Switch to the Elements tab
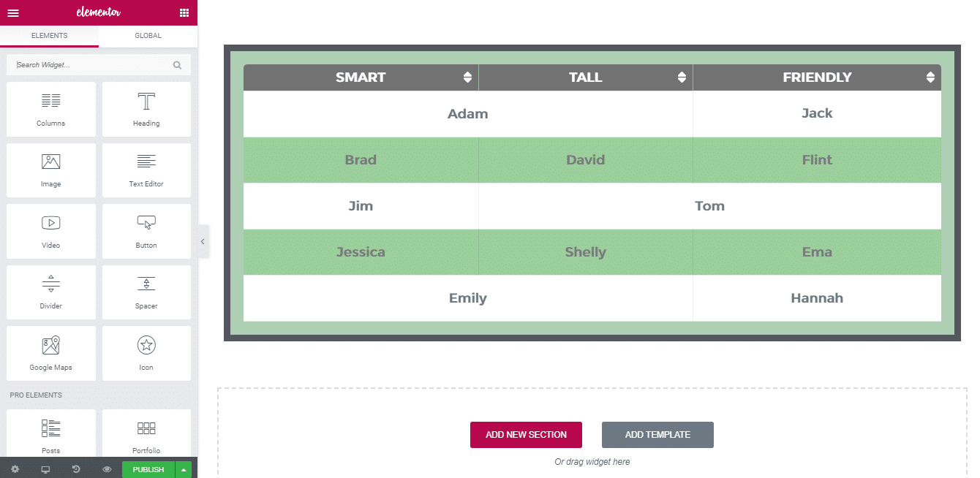The image size is (980, 478). pyautogui.click(x=49, y=36)
